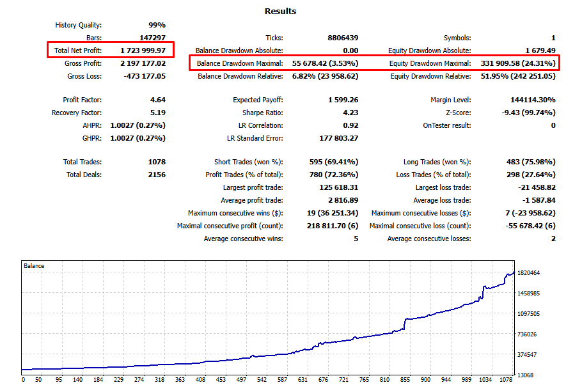Click the AHPR value 1.0027 (0.27%)

tap(138, 125)
